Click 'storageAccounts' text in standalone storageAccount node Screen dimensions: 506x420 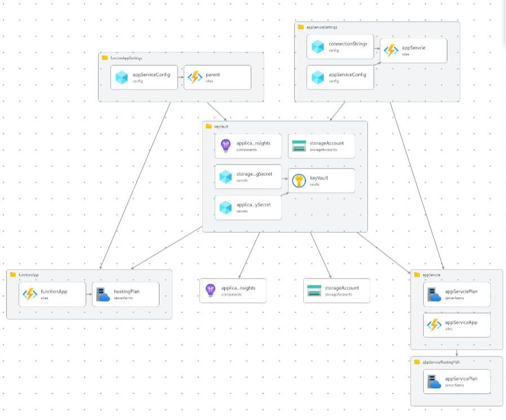point(339,294)
